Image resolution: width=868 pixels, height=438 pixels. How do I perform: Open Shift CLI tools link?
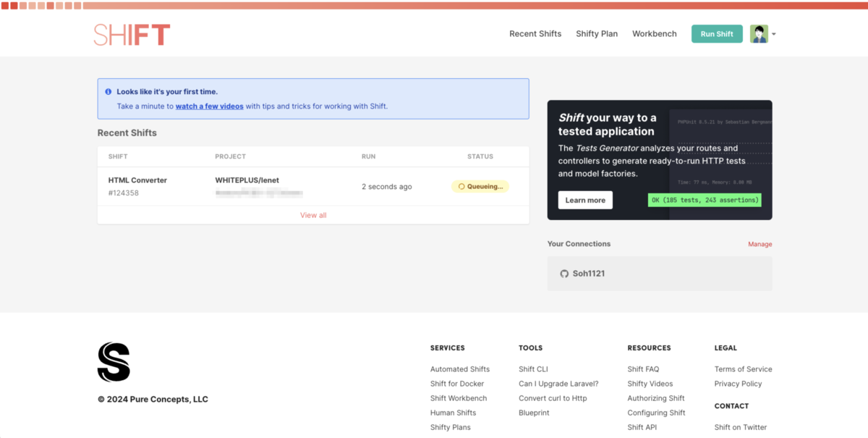[x=533, y=369]
